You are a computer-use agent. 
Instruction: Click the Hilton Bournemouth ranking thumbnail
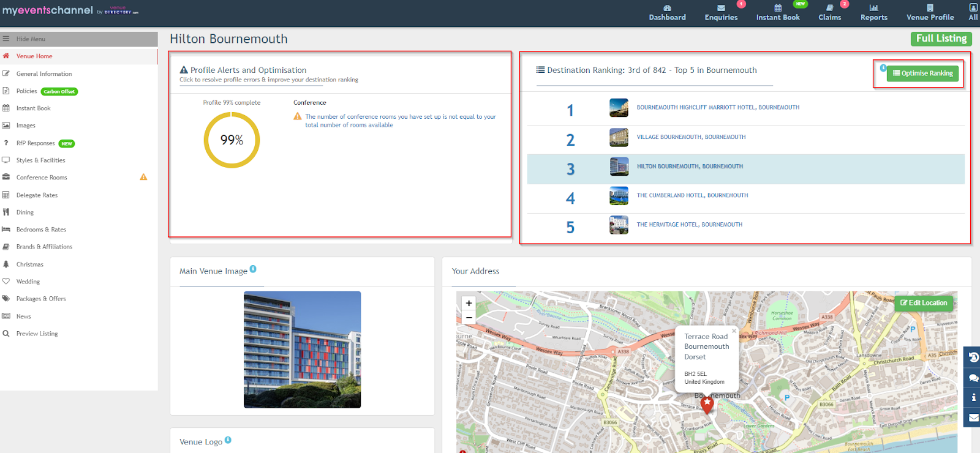(619, 167)
